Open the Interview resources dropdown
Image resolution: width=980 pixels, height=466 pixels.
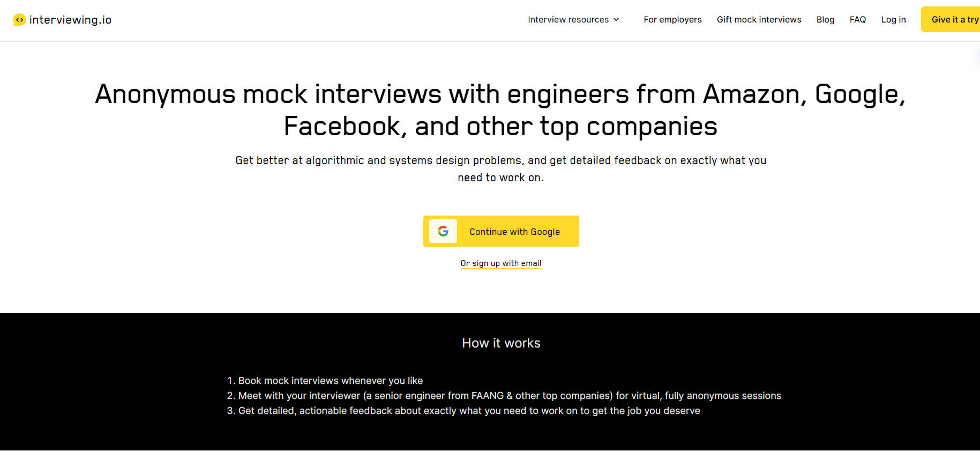pos(568,19)
